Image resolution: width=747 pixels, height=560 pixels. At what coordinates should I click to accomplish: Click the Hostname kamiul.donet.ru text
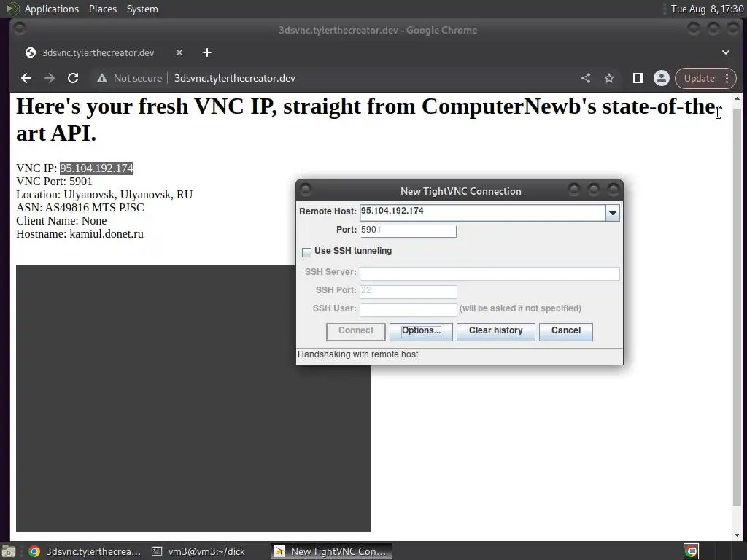point(80,234)
